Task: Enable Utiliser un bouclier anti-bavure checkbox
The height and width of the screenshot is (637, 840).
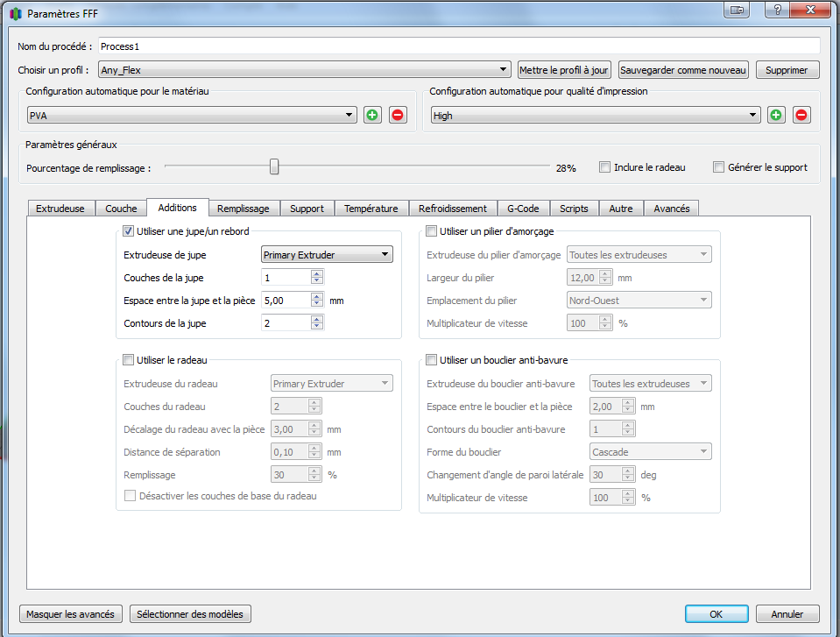Action: (431, 359)
